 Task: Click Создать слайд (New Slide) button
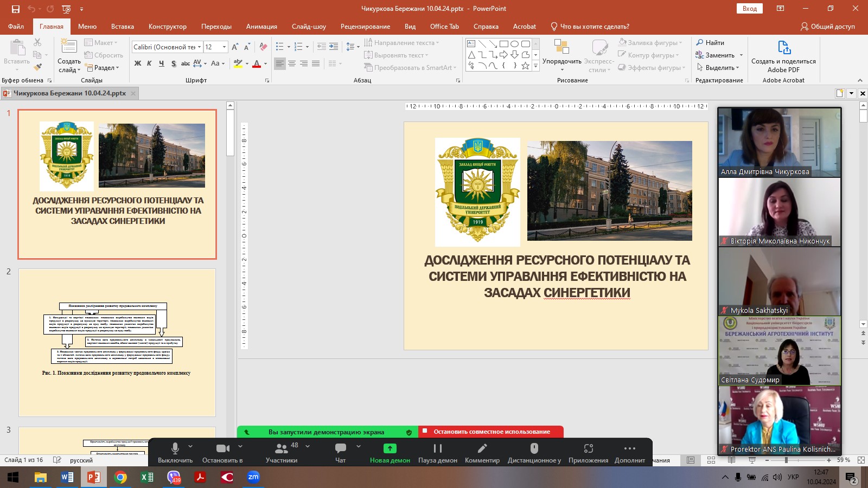point(69,56)
